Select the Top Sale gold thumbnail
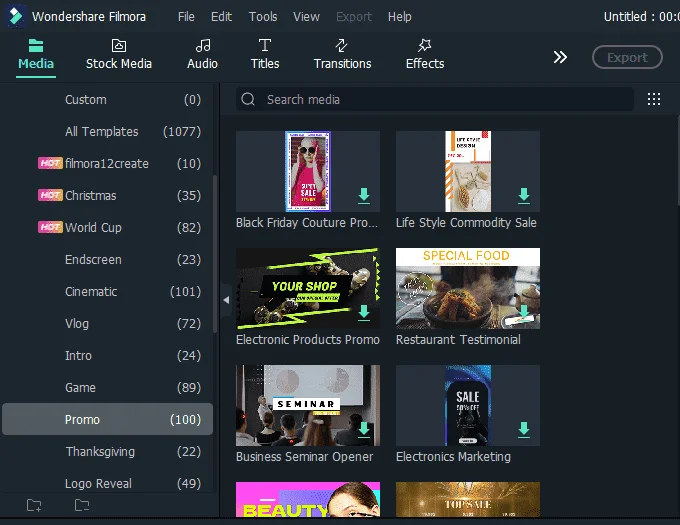Screen dimensions: 680x525 point(468,499)
